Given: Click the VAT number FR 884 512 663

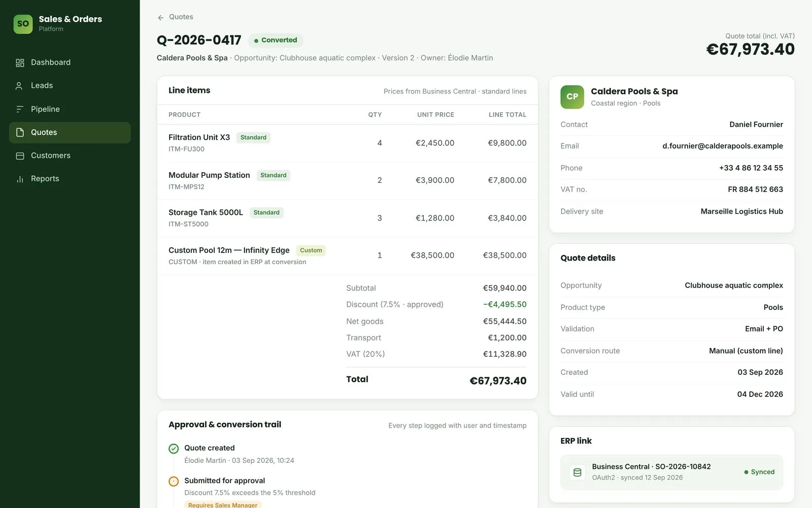Looking at the screenshot, I should (755, 189).
